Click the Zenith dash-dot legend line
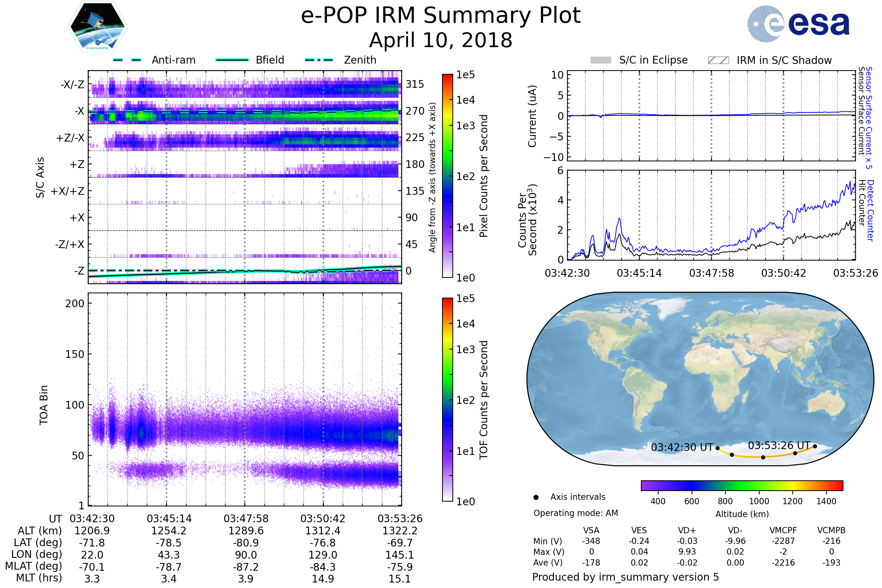The height and width of the screenshot is (588, 882). [x=319, y=60]
